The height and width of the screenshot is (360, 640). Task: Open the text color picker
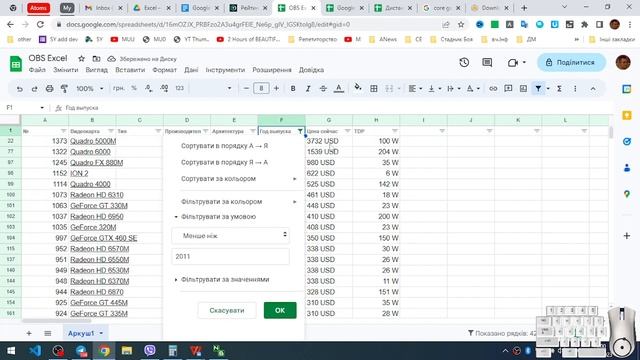click(338, 89)
